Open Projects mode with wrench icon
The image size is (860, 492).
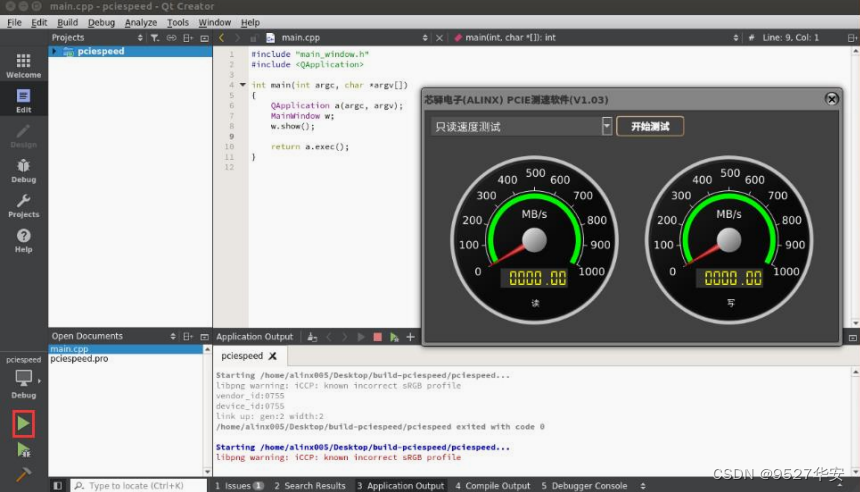pyautogui.click(x=23, y=206)
